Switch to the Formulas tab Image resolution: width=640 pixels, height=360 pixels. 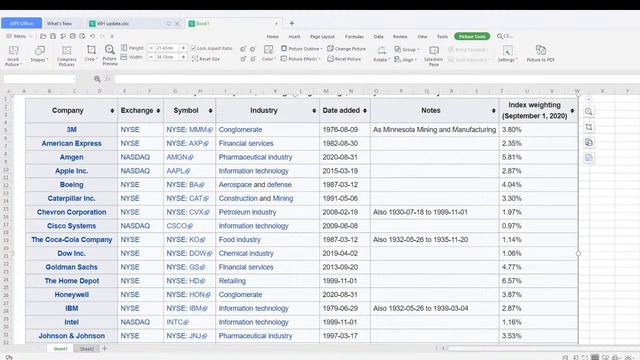354,36
